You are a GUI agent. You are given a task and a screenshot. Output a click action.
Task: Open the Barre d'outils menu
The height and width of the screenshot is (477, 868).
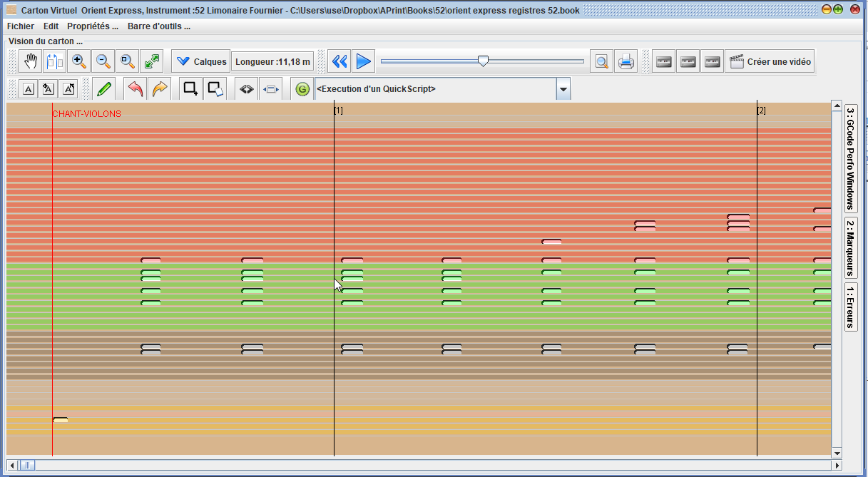(158, 26)
